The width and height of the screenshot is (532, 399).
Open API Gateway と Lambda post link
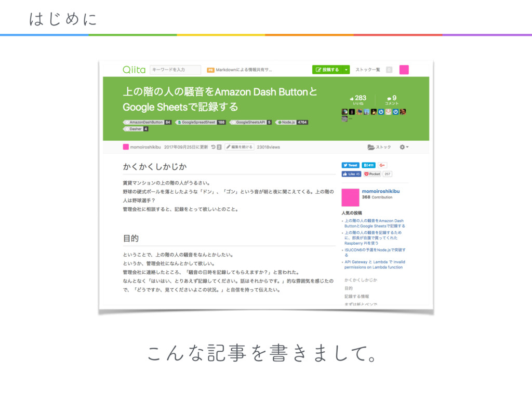(375, 264)
